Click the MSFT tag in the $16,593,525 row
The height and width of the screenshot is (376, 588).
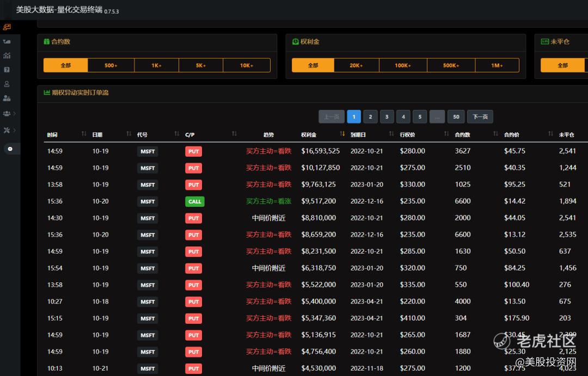click(148, 151)
